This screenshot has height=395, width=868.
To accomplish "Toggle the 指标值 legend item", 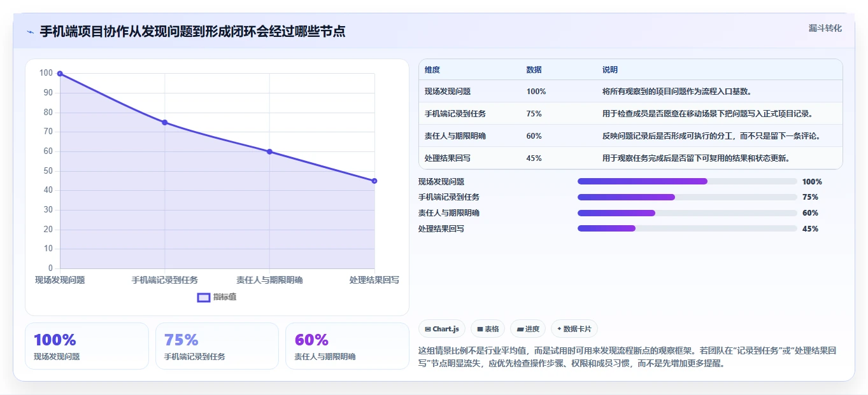I will (x=217, y=297).
